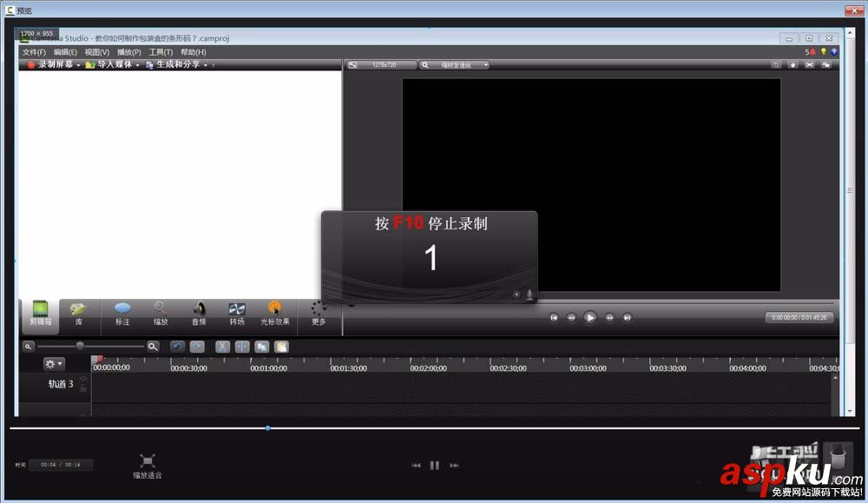Click the step-forward preview button
Viewport: 868px width, 503px height.
609,317
